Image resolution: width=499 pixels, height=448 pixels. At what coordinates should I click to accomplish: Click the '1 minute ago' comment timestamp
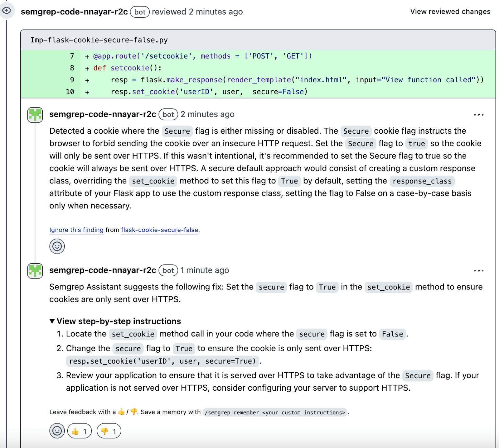click(x=205, y=270)
